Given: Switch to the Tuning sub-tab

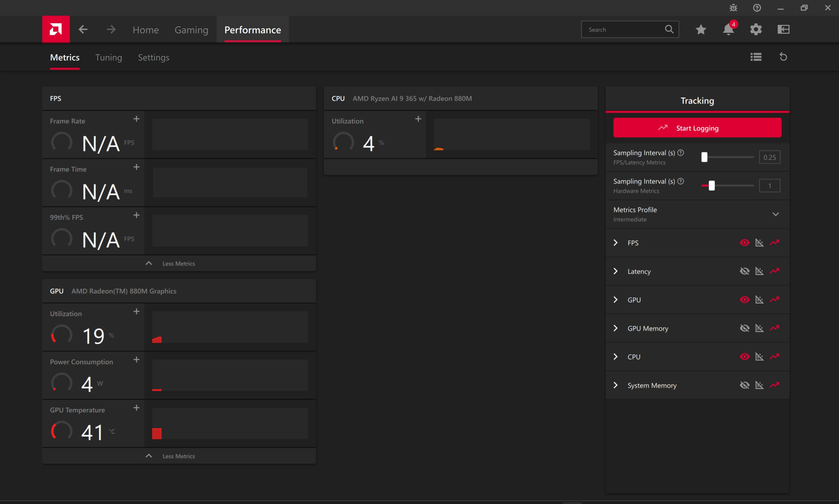Looking at the screenshot, I should tap(108, 57).
